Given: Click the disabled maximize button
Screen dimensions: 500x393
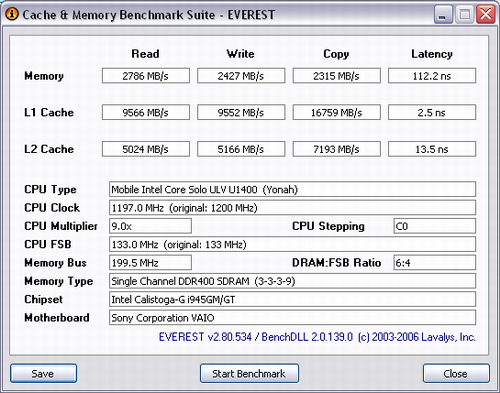Looking at the screenshot, I should 464,14.
